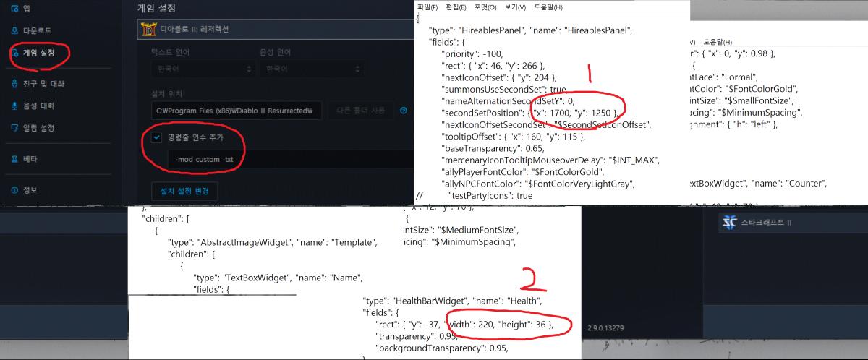Click the 스타크래프트 II label

766,223
